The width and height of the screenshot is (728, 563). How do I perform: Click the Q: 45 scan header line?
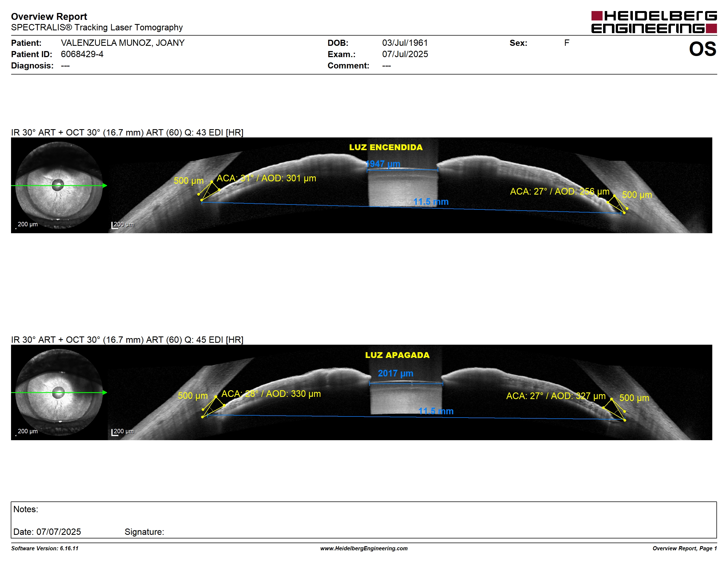127,339
